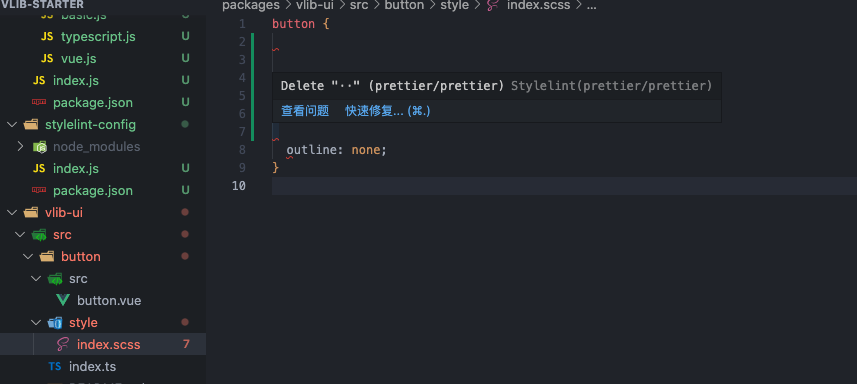Open vue.js in the explorer
Image resolution: width=857 pixels, height=384 pixels.
tap(79, 58)
